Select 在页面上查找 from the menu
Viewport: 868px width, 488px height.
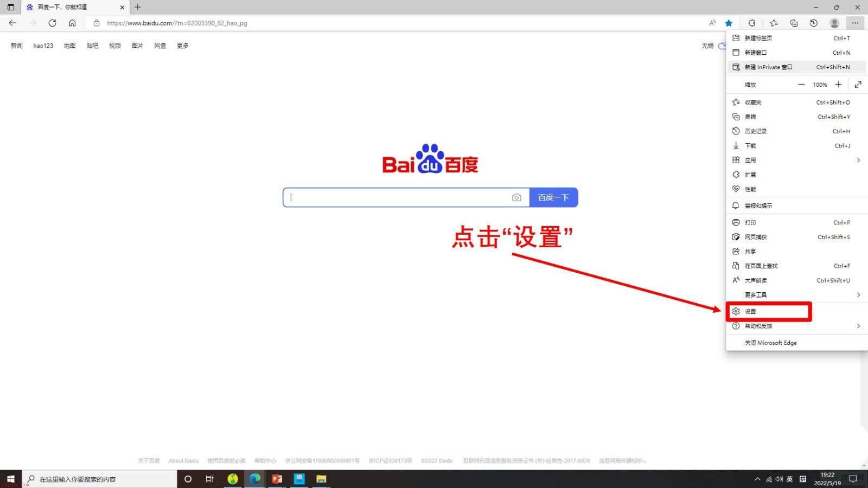point(796,266)
